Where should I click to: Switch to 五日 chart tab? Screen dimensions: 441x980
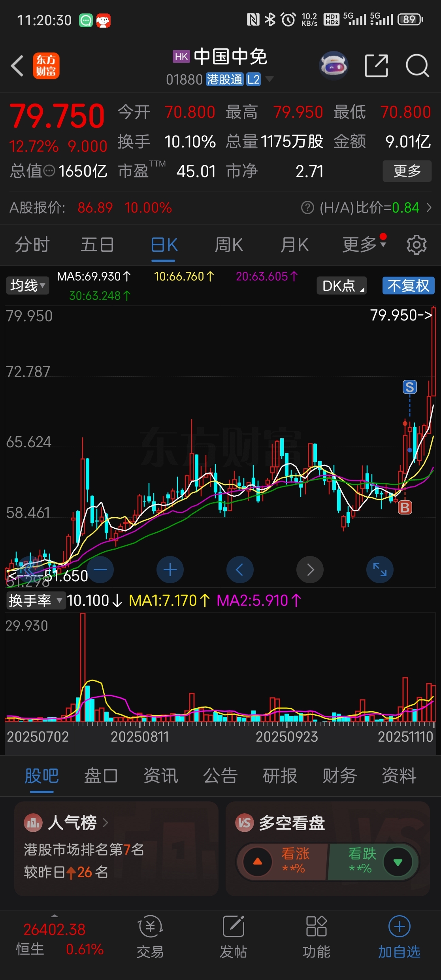98,245
